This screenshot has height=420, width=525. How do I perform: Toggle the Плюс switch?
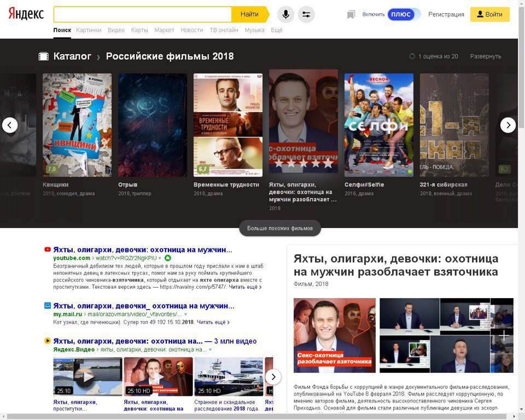click(x=404, y=14)
